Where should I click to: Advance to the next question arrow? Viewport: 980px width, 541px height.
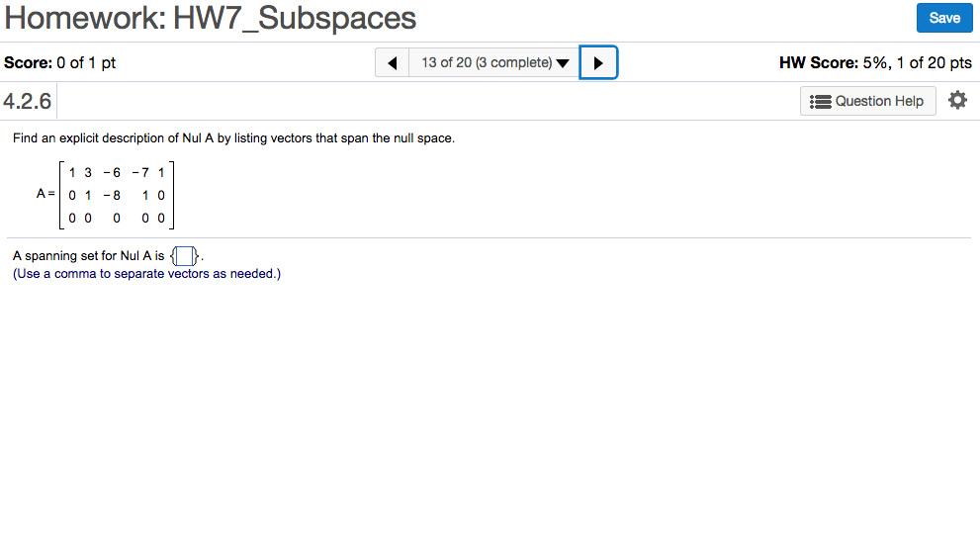[598, 63]
